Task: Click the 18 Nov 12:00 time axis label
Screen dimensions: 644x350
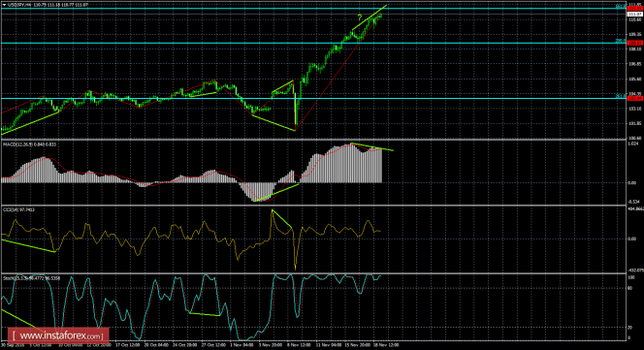Action: tap(387, 345)
